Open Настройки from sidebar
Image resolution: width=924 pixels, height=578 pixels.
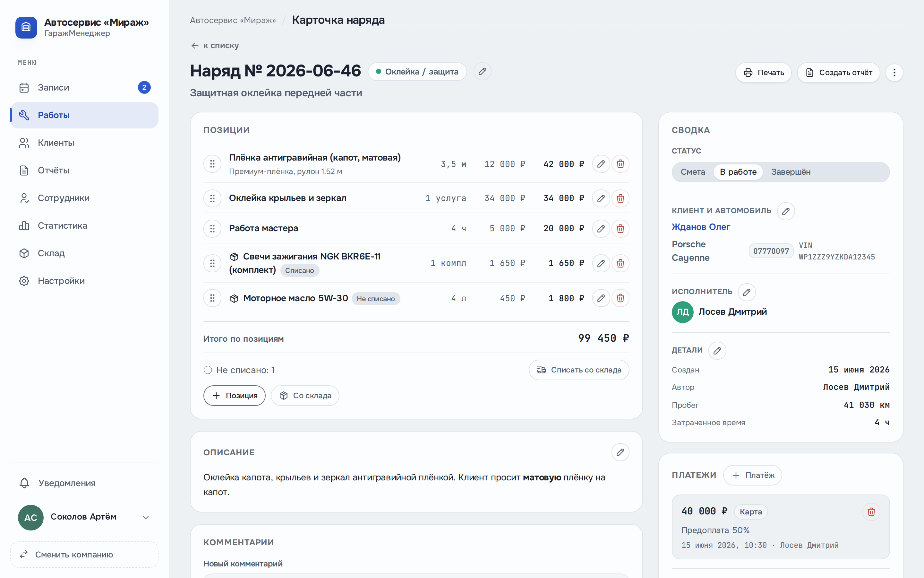tap(84, 281)
